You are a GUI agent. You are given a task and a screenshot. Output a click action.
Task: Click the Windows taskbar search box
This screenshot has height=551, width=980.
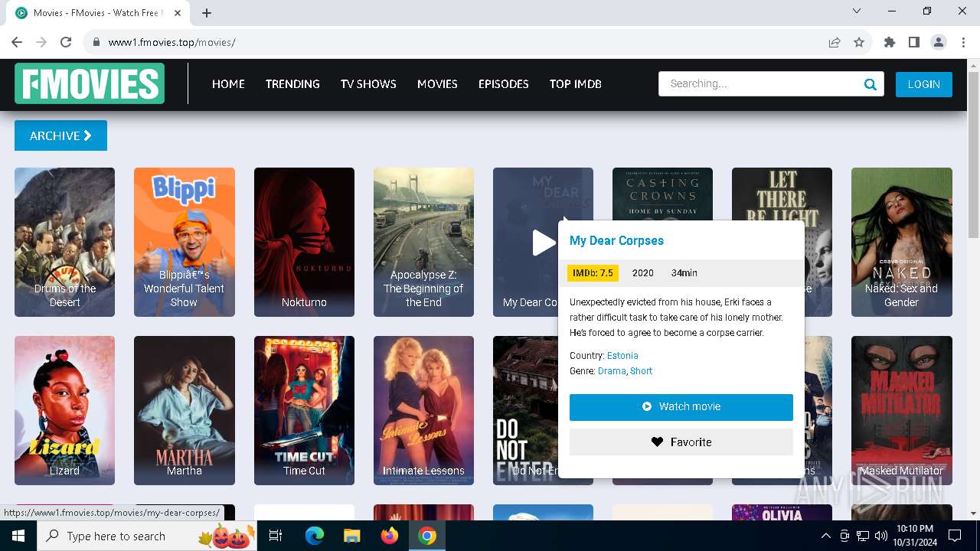pos(147,536)
